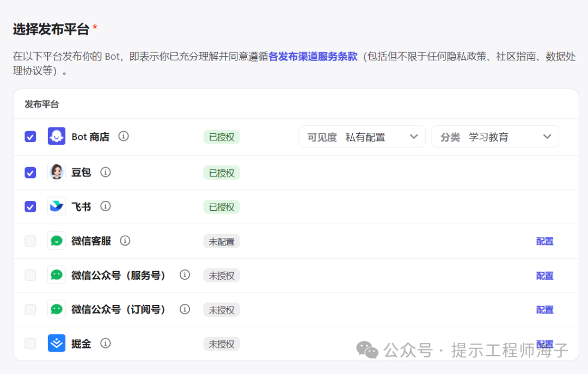
Task: Uncheck the 豆包 platform checkbox
Action: click(30, 173)
